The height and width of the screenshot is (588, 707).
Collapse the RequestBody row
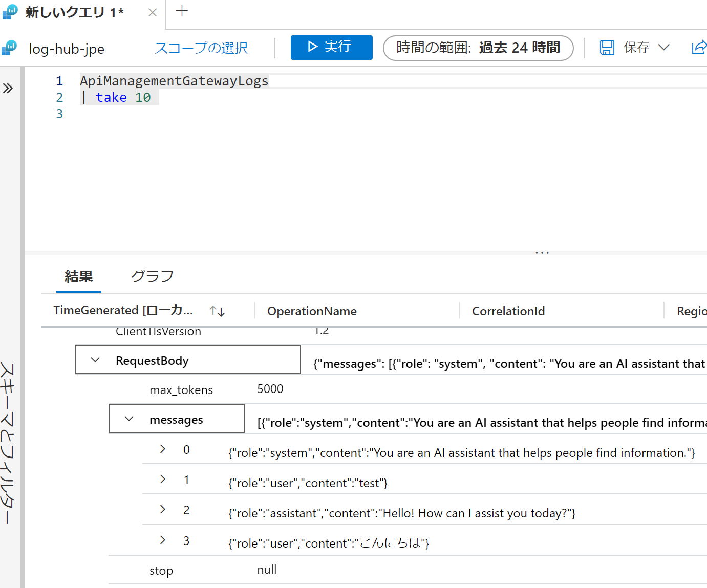pos(95,360)
